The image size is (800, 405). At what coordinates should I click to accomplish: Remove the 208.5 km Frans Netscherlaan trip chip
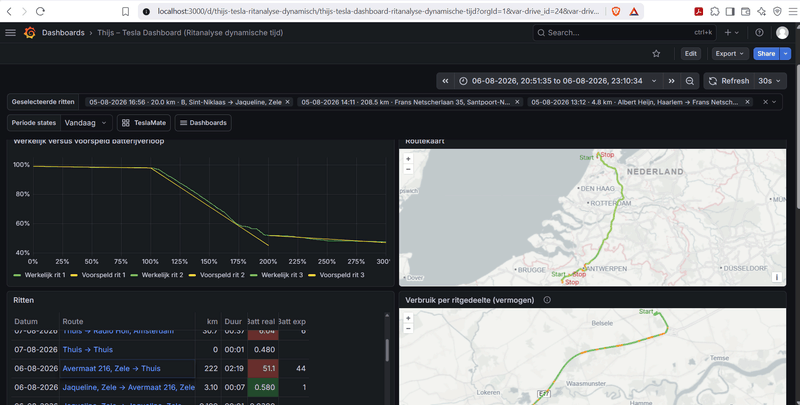[517, 102]
